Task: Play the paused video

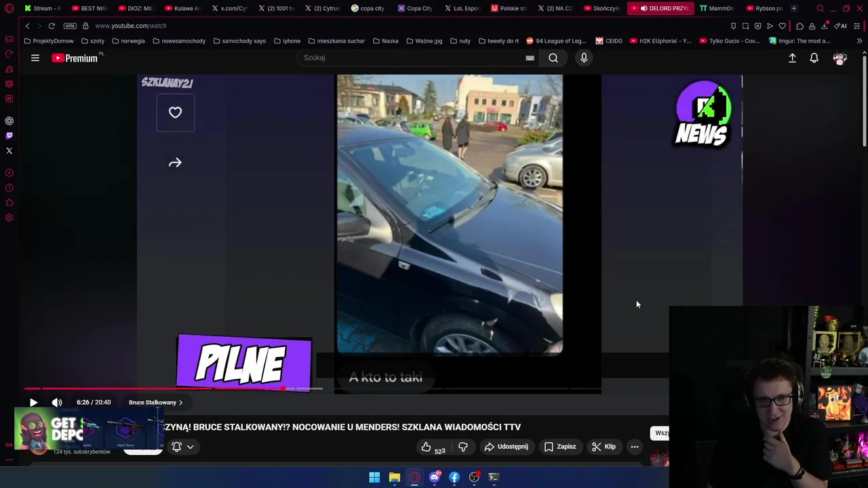Action: (x=33, y=403)
